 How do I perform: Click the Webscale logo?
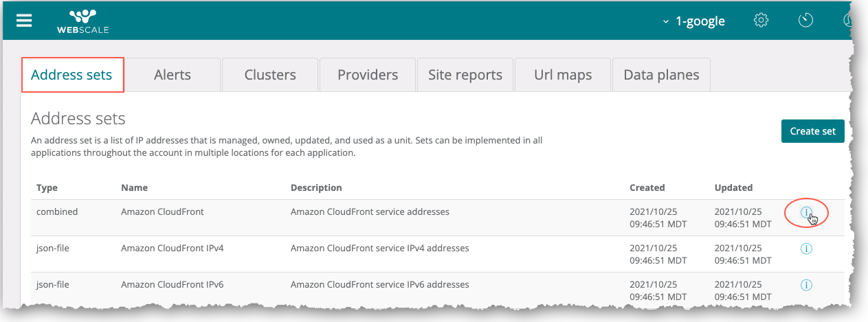tap(82, 21)
